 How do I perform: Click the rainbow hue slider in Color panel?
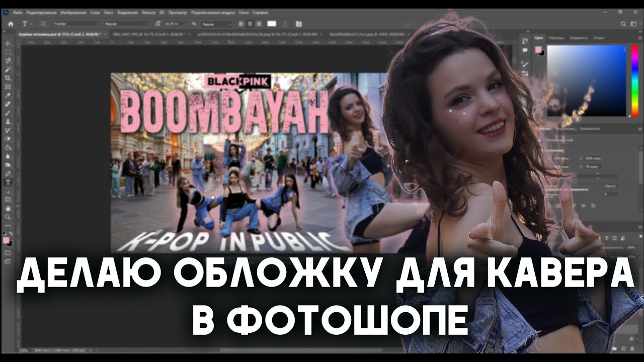click(x=635, y=80)
